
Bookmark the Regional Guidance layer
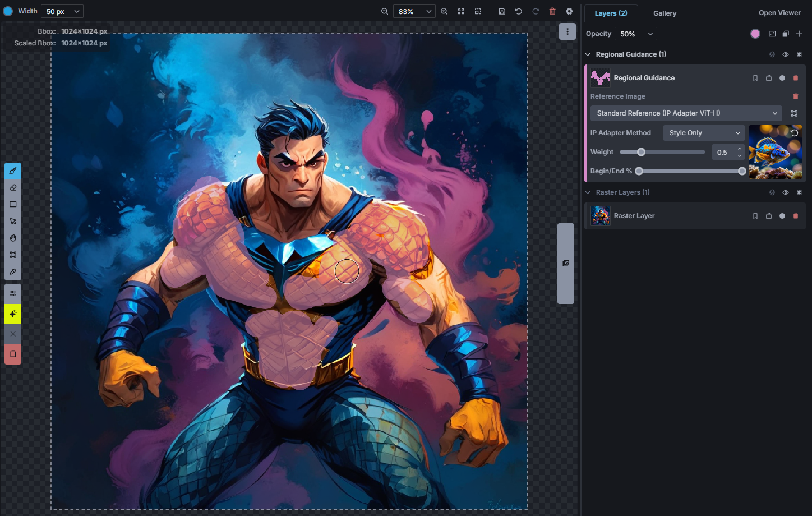click(755, 78)
